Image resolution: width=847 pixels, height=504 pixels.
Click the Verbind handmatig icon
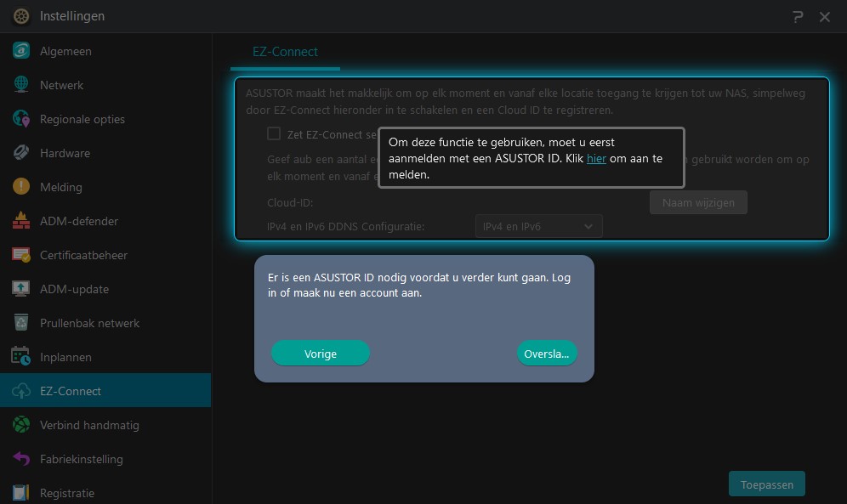click(x=21, y=425)
